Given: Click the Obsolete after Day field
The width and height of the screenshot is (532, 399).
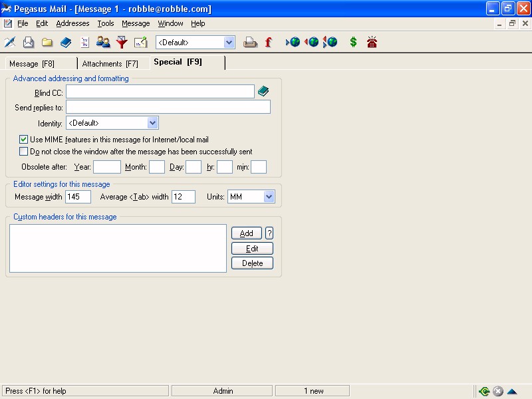Looking at the screenshot, I should point(194,167).
